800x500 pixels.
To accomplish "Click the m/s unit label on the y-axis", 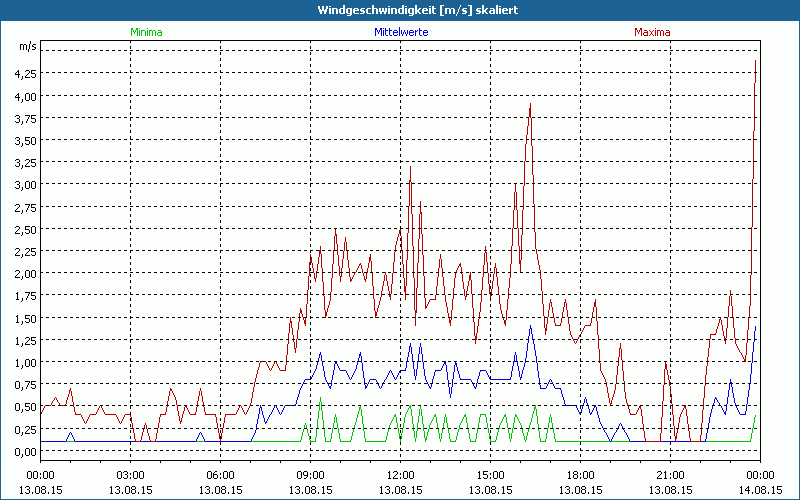I will (x=26, y=47).
